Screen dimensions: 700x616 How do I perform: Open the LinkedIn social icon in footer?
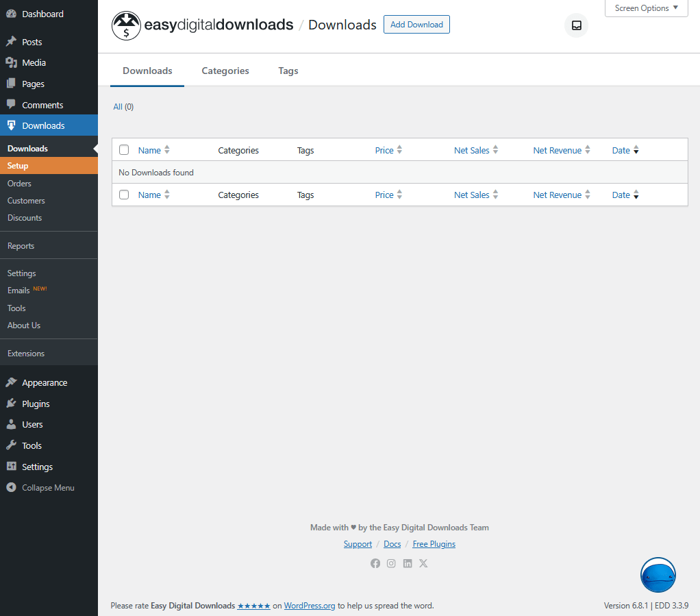tap(408, 563)
